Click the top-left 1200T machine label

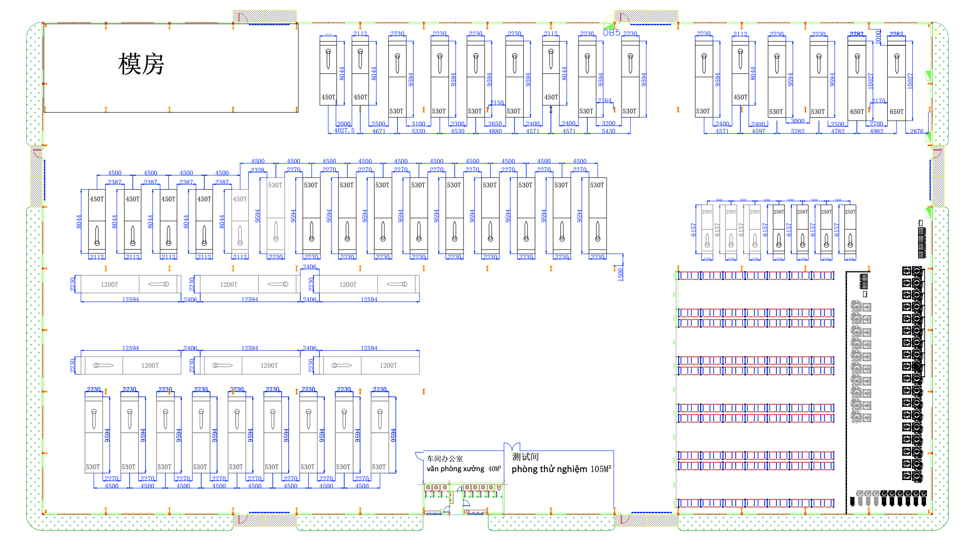109,285
